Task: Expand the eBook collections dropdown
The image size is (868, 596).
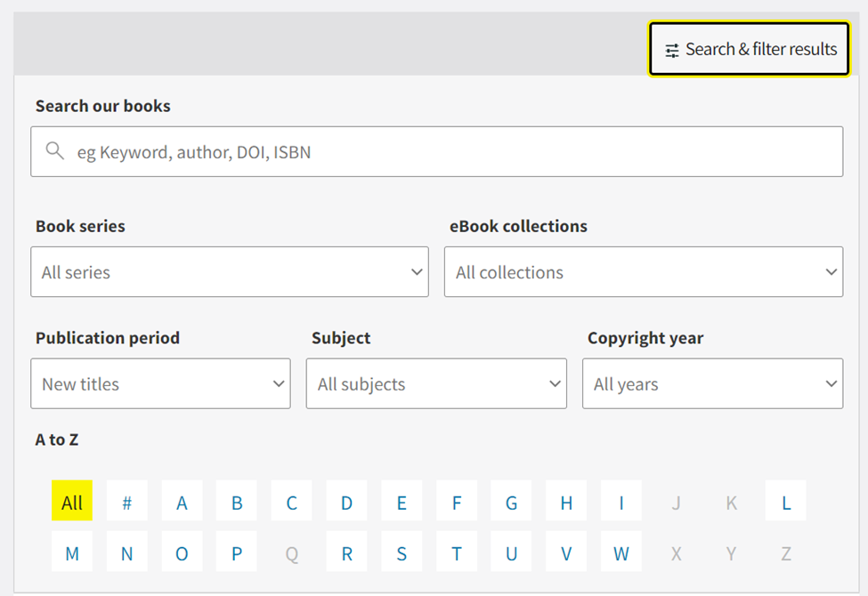Action: pyautogui.click(x=644, y=271)
